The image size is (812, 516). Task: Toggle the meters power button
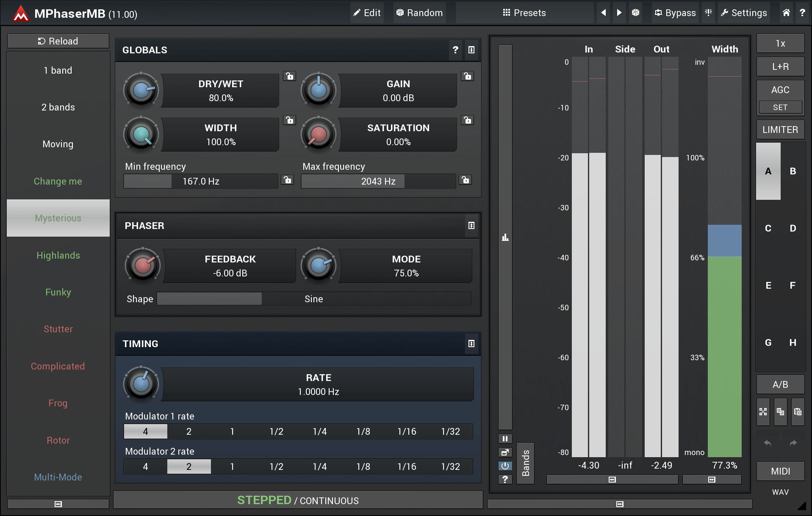[x=505, y=466]
